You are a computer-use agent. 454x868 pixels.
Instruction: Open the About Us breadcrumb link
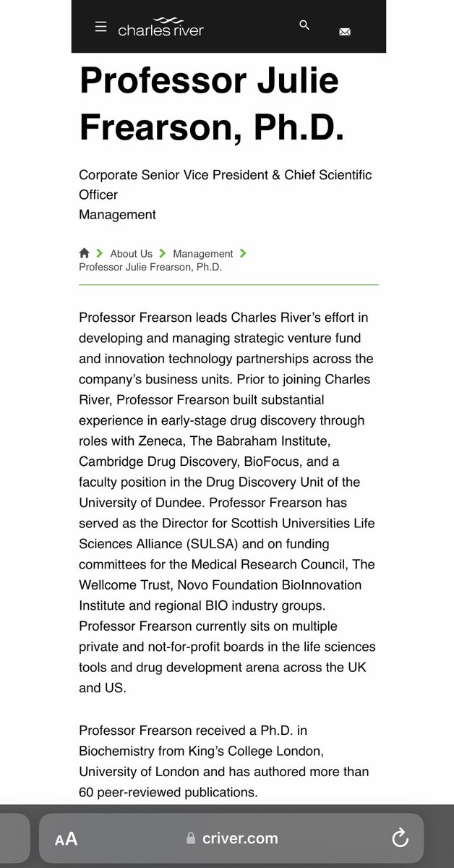click(x=131, y=254)
